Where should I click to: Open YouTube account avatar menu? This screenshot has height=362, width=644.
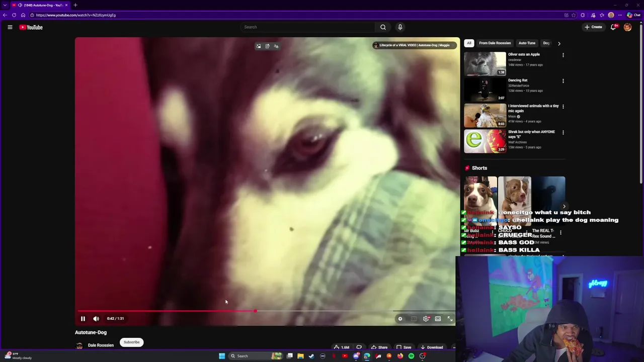627,27
